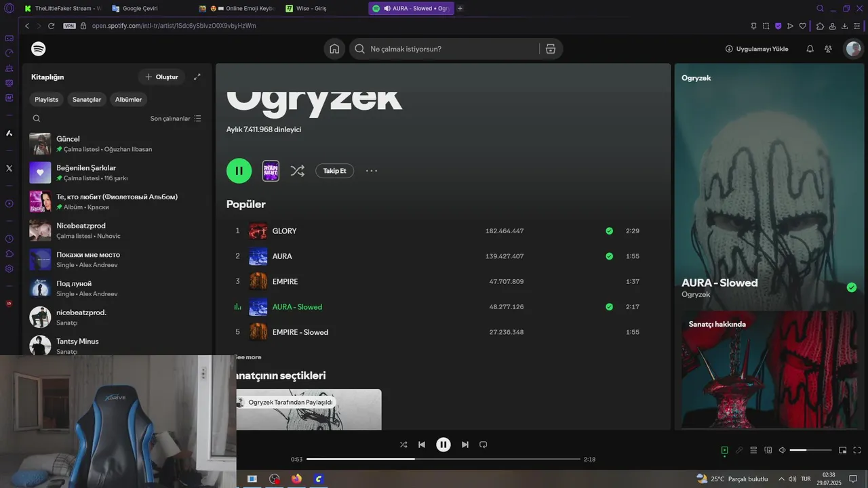868x488 pixels.
Task: Pause the artist with green button
Action: coord(239,171)
